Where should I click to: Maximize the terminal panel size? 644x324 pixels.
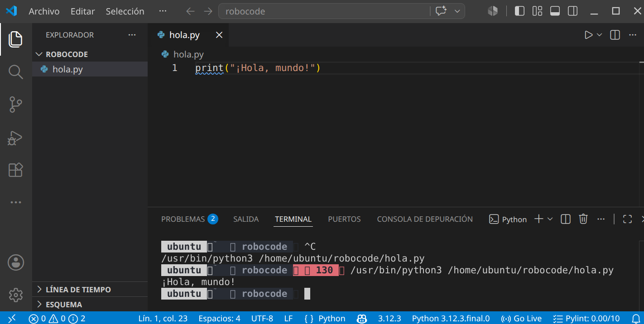point(627,219)
